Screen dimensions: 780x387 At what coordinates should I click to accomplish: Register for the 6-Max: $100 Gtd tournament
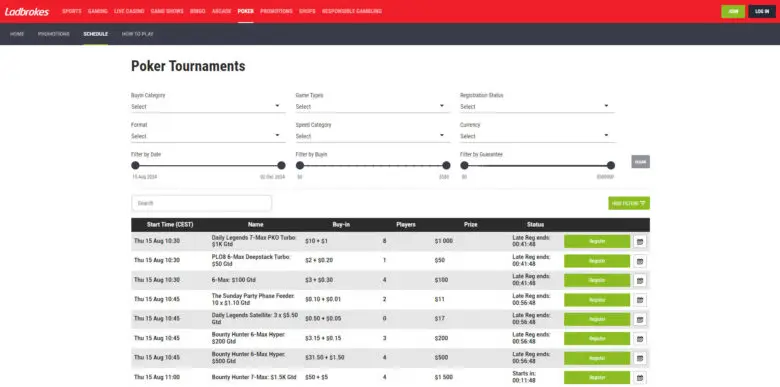click(x=597, y=280)
